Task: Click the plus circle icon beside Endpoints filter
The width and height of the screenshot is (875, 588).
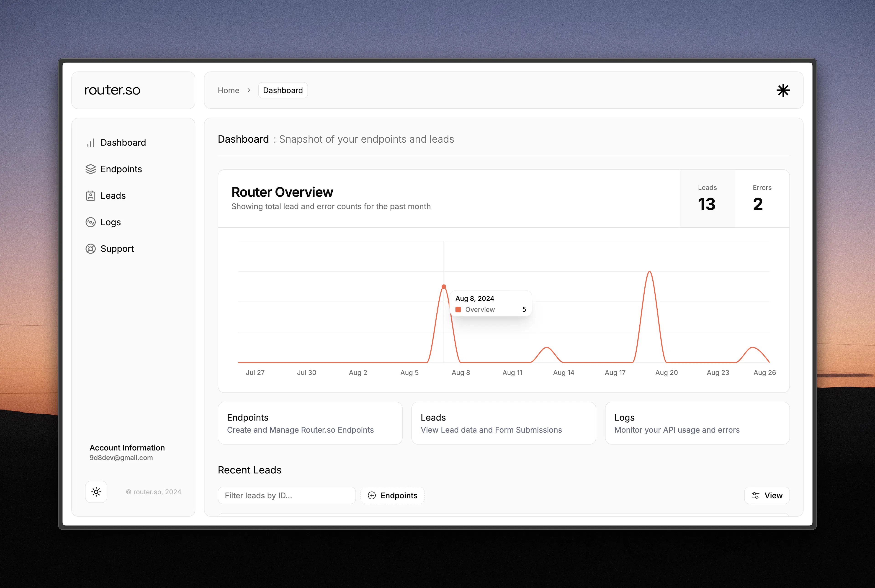Action: (372, 495)
